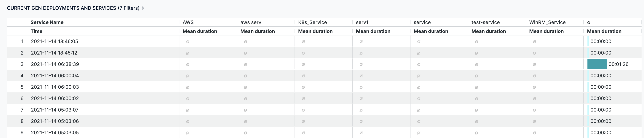This screenshot has width=644, height=138.
Task: Click the null icon in service row 5
Action: coord(419,87)
